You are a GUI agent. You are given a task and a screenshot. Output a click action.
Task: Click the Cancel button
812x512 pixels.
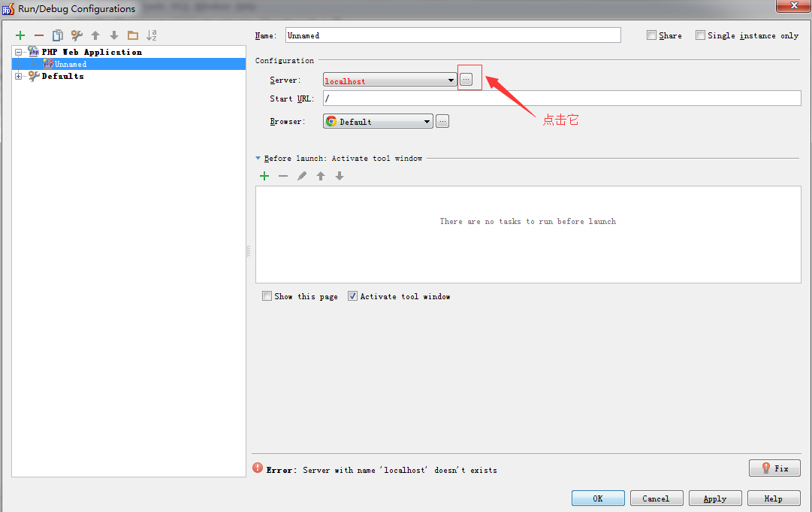point(657,498)
